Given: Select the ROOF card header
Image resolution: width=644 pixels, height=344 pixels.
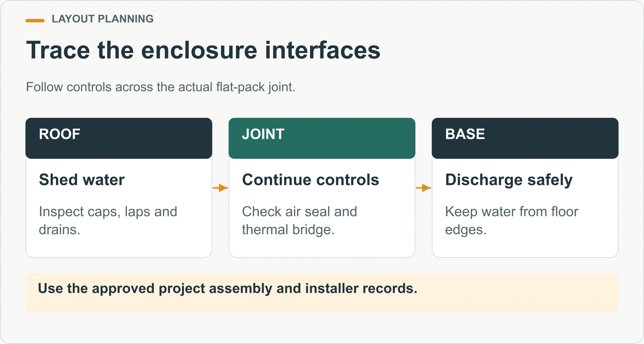Looking at the screenshot, I should point(119,138).
